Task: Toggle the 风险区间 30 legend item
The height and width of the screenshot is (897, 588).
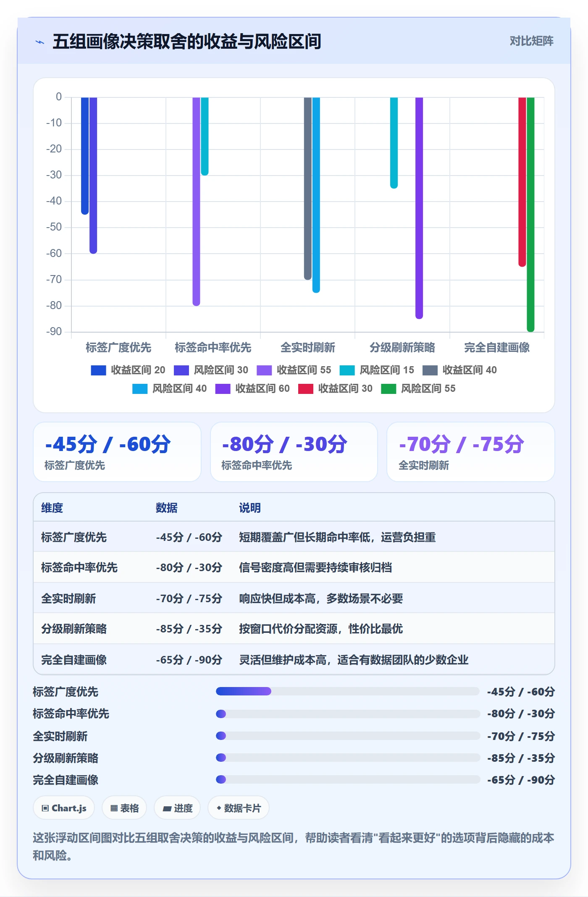Action: 211,370
